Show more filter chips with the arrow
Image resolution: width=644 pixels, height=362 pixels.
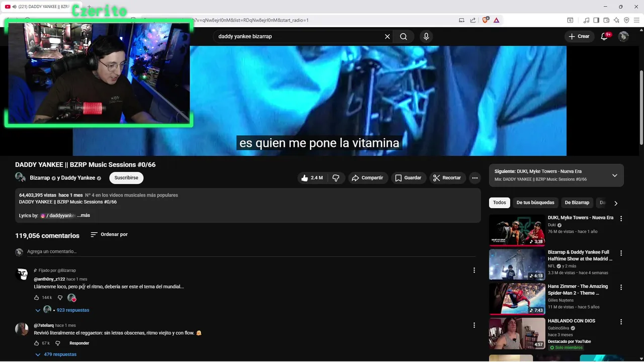[616, 203]
